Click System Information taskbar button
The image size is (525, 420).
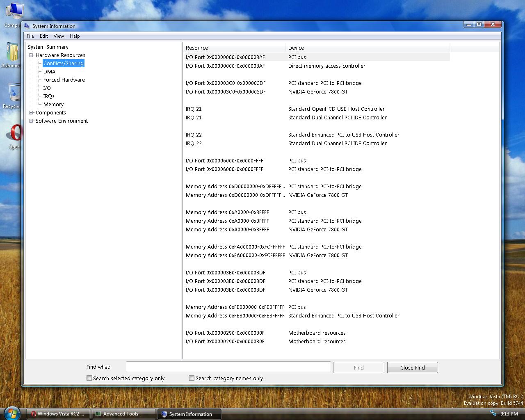pos(189,414)
